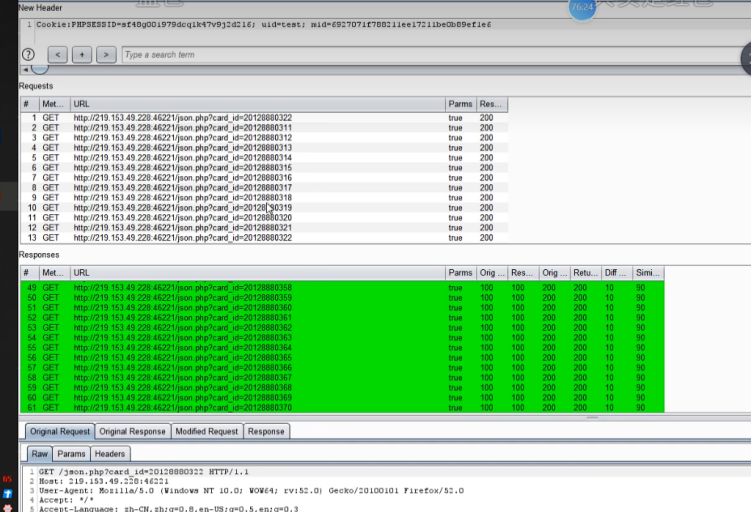
Task: Sort Responses table by Diff column header
Action: point(614,273)
